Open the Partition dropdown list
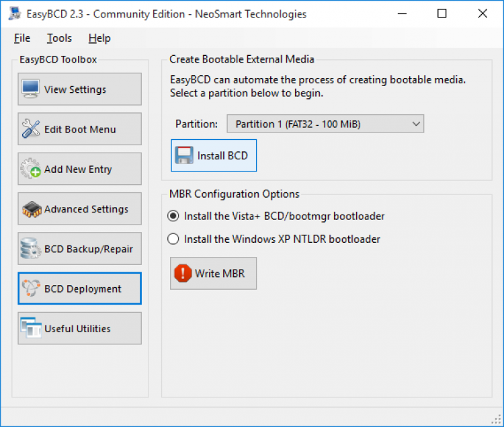 pos(325,124)
